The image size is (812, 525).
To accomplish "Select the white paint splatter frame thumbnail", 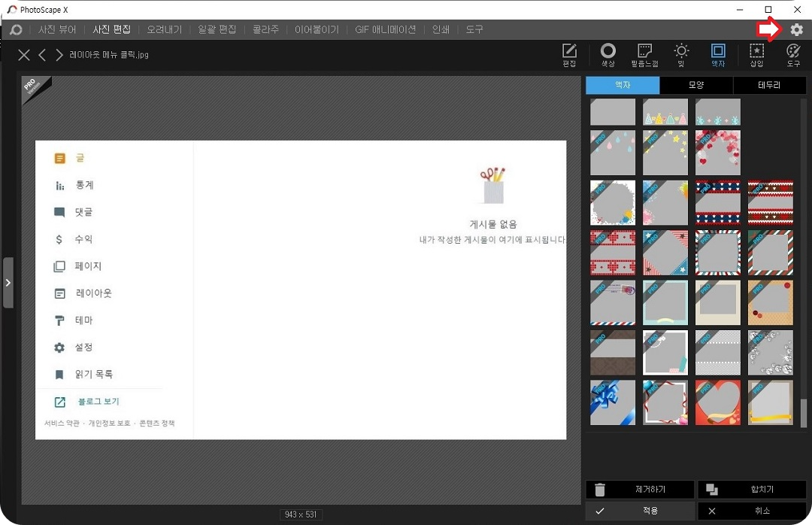I will (x=613, y=202).
